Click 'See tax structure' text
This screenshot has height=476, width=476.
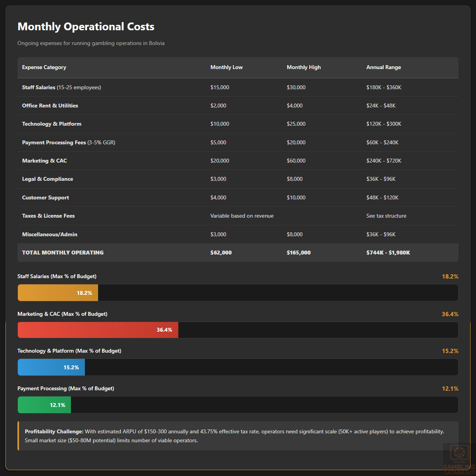pyautogui.click(x=386, y=216)
